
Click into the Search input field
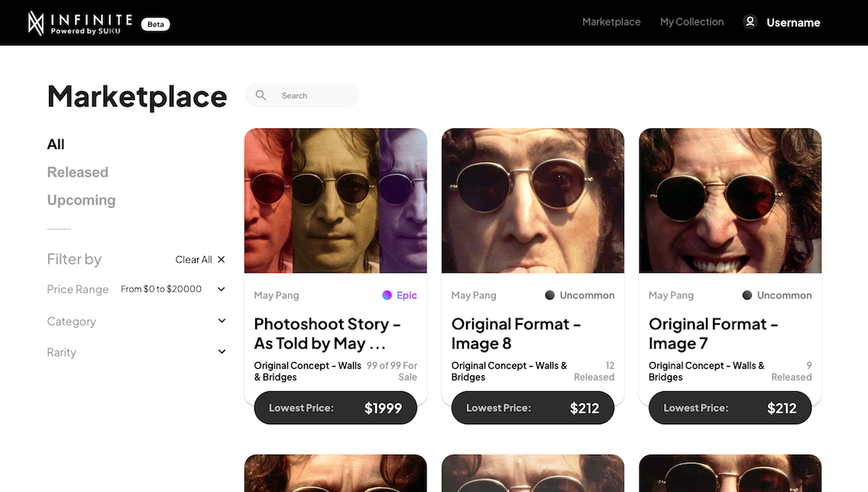(x=302, y=95)
